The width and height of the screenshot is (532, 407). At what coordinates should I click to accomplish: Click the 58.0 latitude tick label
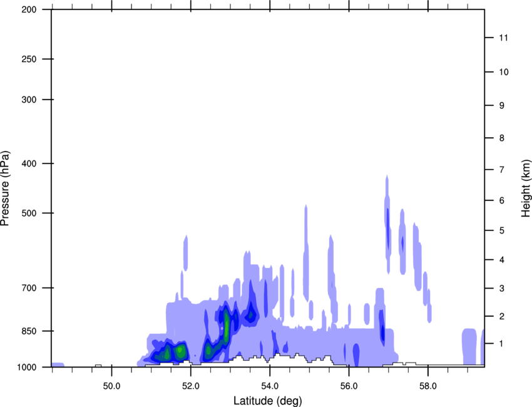pos(428,386)
